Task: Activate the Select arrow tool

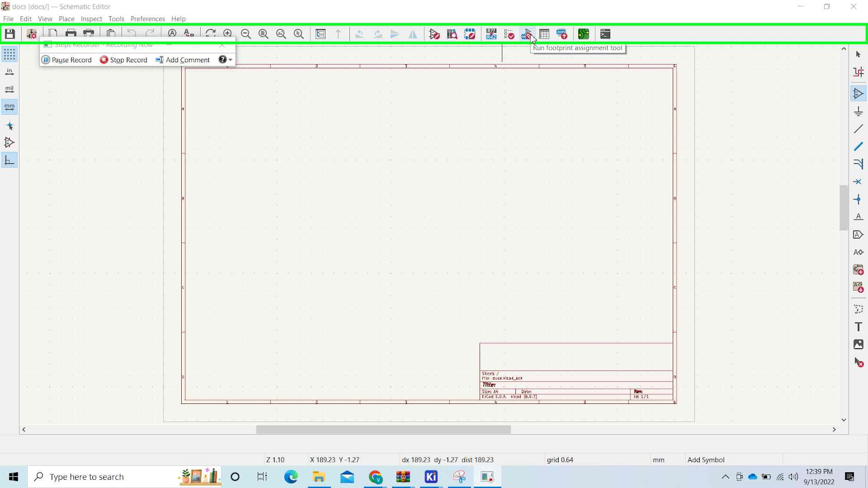Action: (858, 54)
